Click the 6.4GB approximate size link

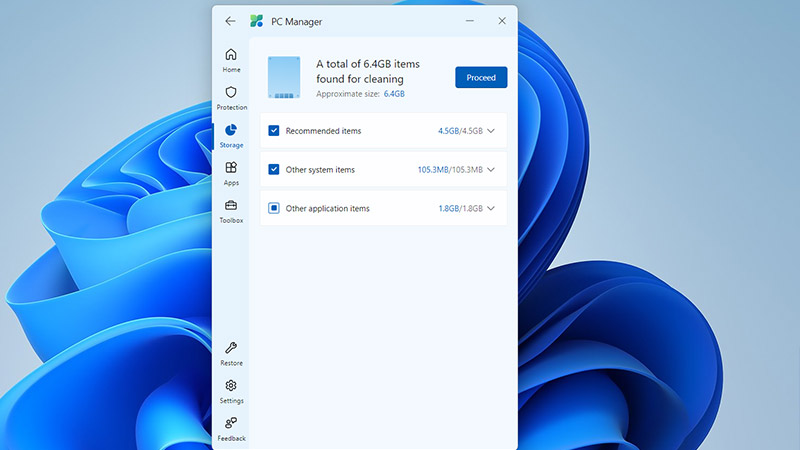pos(394,94)
